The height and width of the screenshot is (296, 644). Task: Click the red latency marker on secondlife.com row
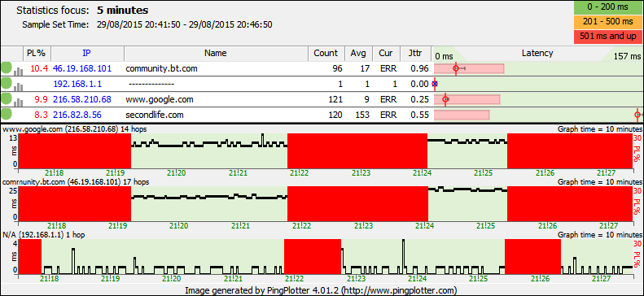click(637, 115)
